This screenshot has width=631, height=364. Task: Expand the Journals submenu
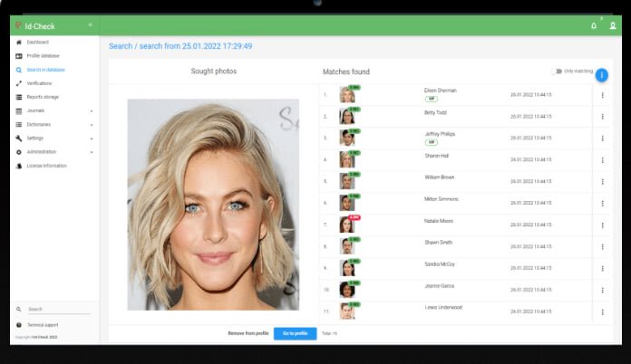point(92,110)
